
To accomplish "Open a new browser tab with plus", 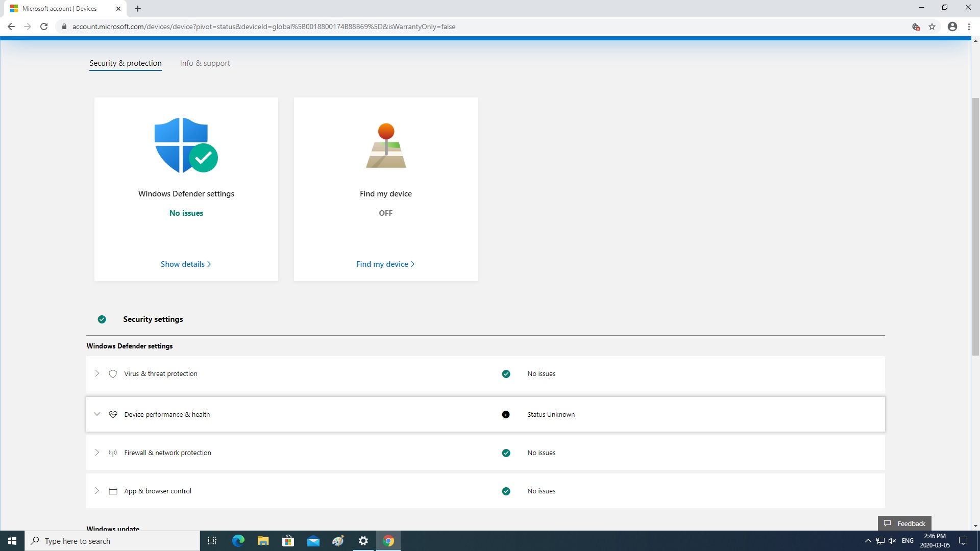I will click(138, 9).
